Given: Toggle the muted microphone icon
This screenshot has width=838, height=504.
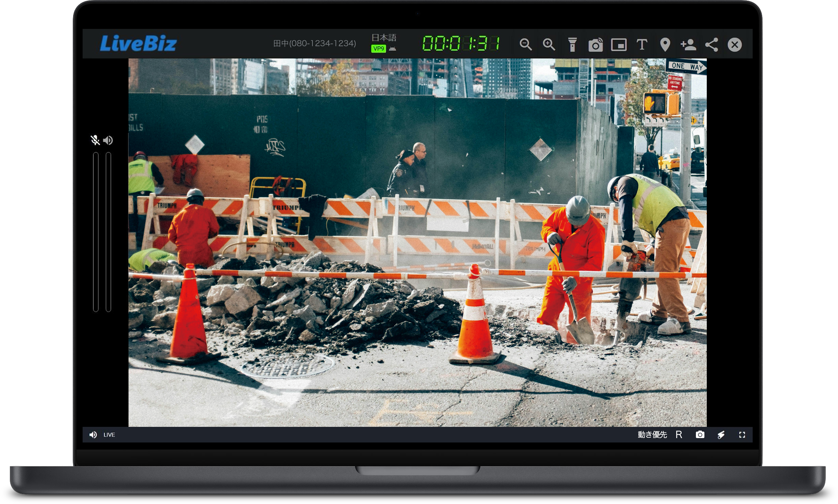Looking at the screenshot, I should (95, 140).
